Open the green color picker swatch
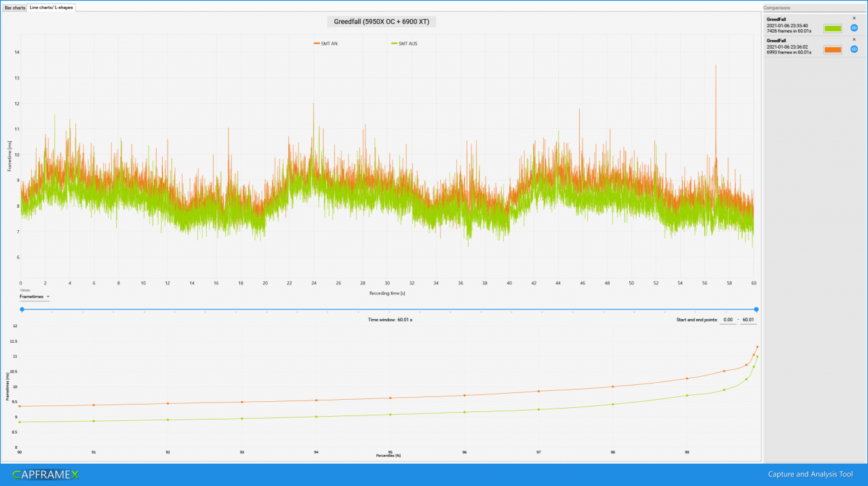Viewport: 868px width, 486px height. (833, 29)
